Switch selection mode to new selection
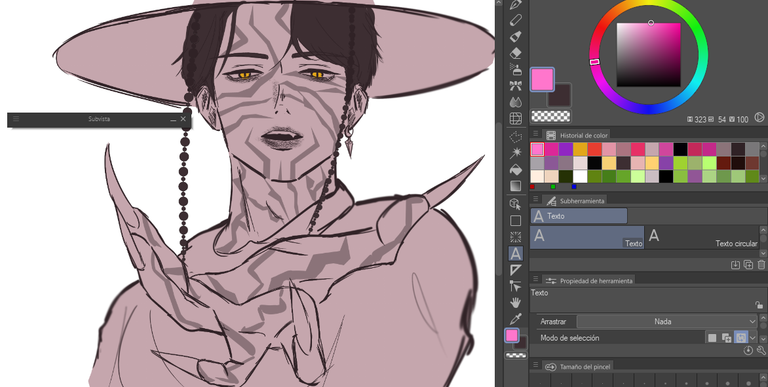Image resolution: width=768 pixels, height=387 pixels. (x=712, y=338)
